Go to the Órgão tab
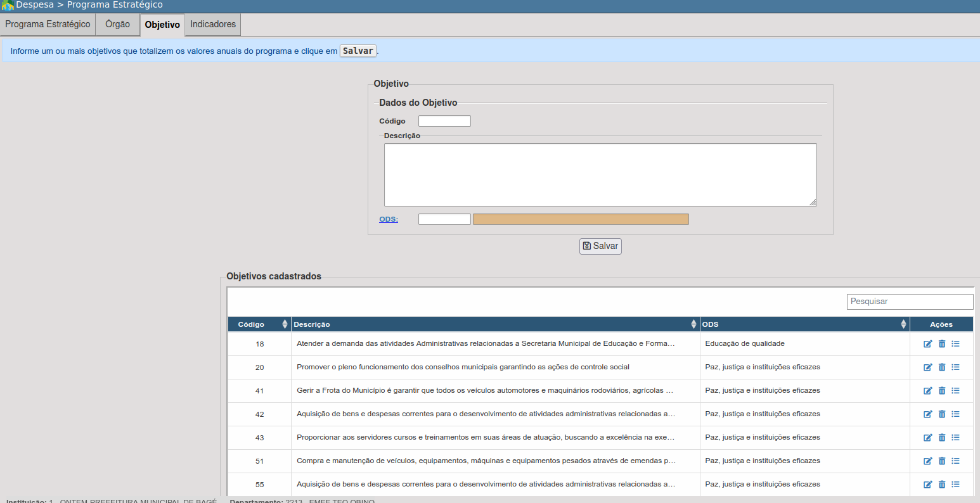This screenshot has height=503, width=980. [117, 25]
